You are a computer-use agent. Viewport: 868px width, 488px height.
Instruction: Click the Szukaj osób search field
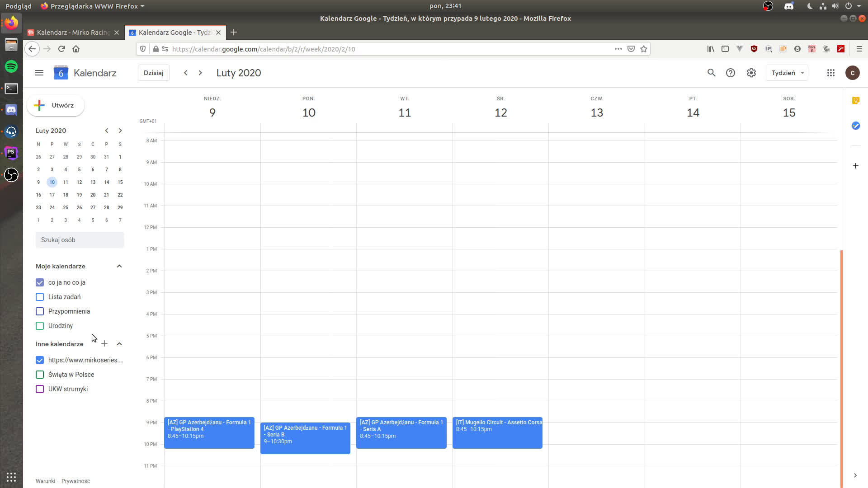pyautogui.click(x=80, y=240)
